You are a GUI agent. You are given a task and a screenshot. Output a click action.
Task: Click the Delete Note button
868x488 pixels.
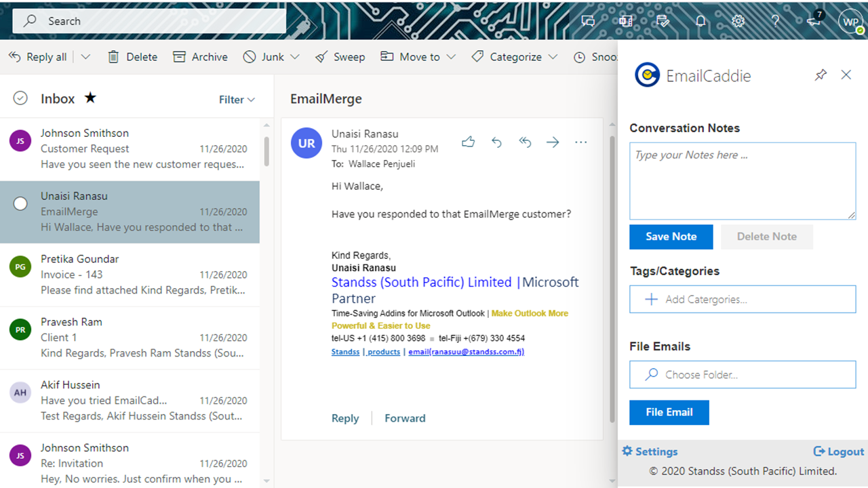coord(767,237)
